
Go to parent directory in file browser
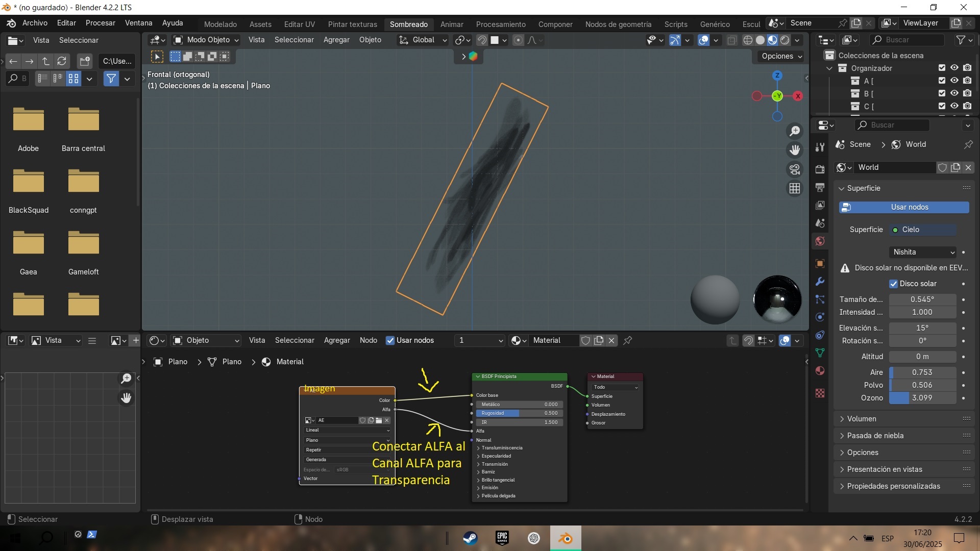tap(45, 61)
